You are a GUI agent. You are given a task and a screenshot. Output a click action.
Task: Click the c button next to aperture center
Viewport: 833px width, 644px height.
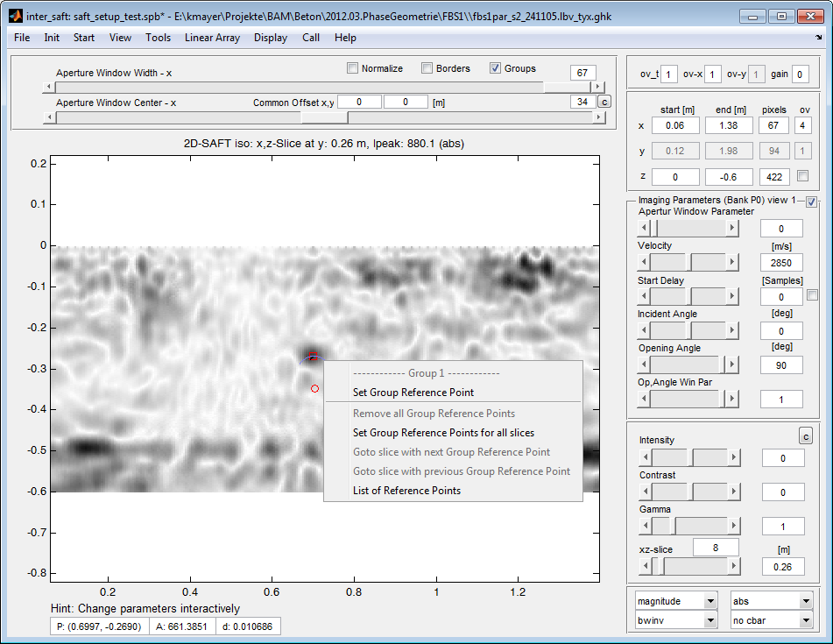coord(604,102)
